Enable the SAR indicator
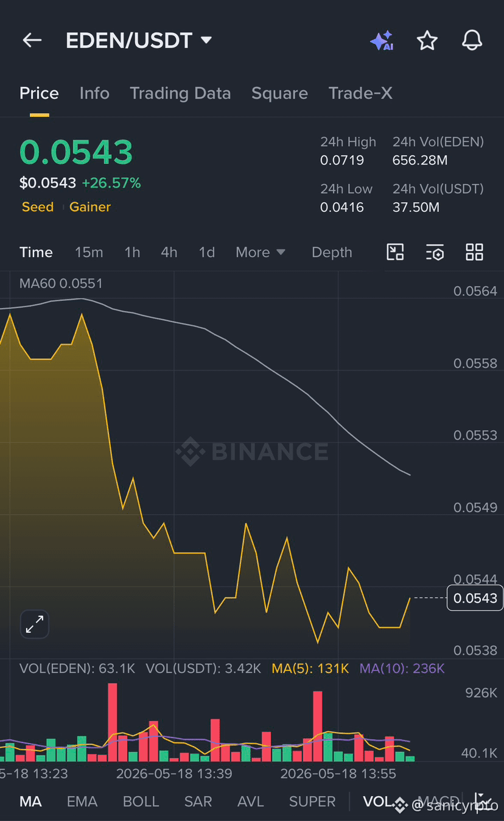 [x=198, y=802]
